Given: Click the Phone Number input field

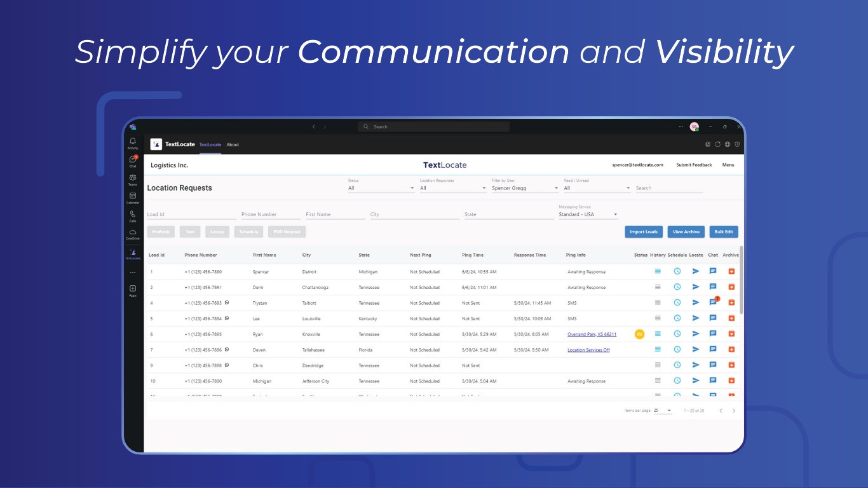Looking at the screenshot, I should [271, 215].
